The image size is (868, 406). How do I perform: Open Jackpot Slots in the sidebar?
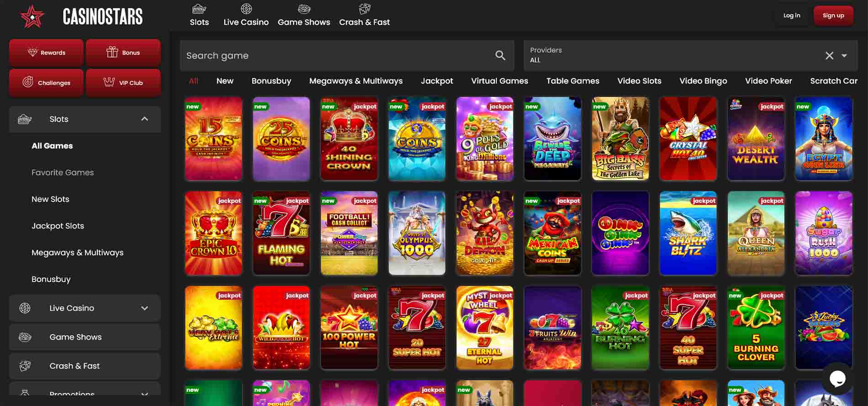[x=58, y=226]
